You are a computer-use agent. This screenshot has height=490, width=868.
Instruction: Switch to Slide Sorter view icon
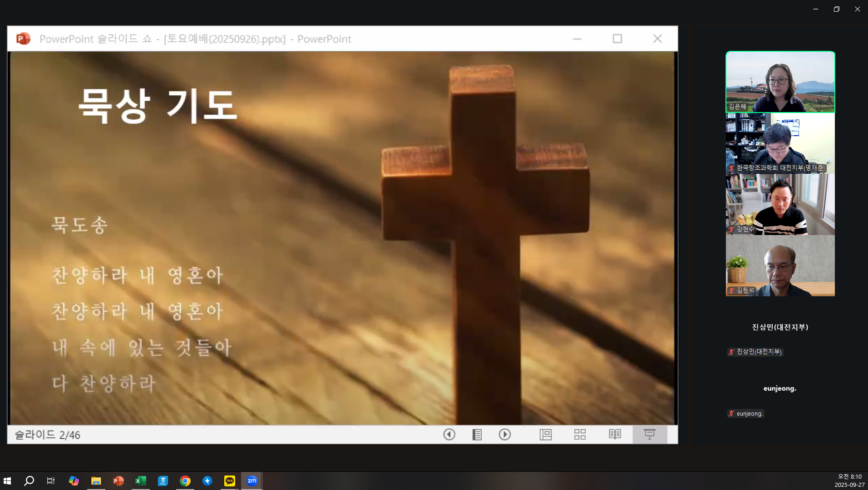580,435
